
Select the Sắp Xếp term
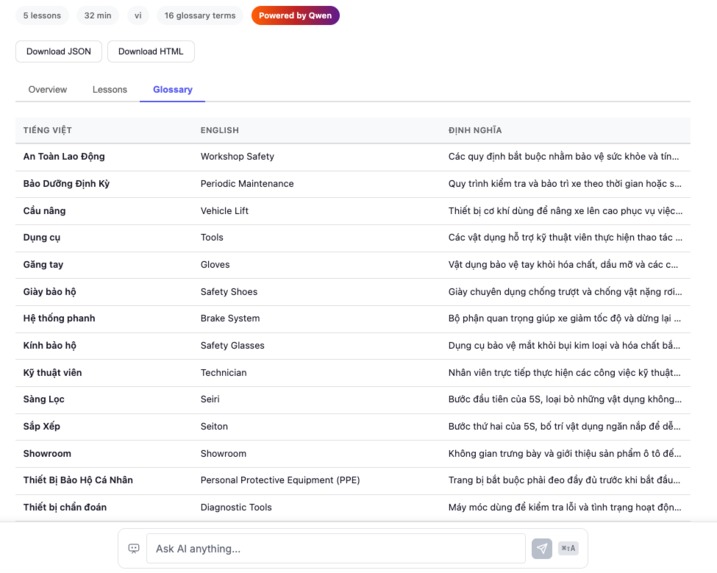(x=42, y=426)
